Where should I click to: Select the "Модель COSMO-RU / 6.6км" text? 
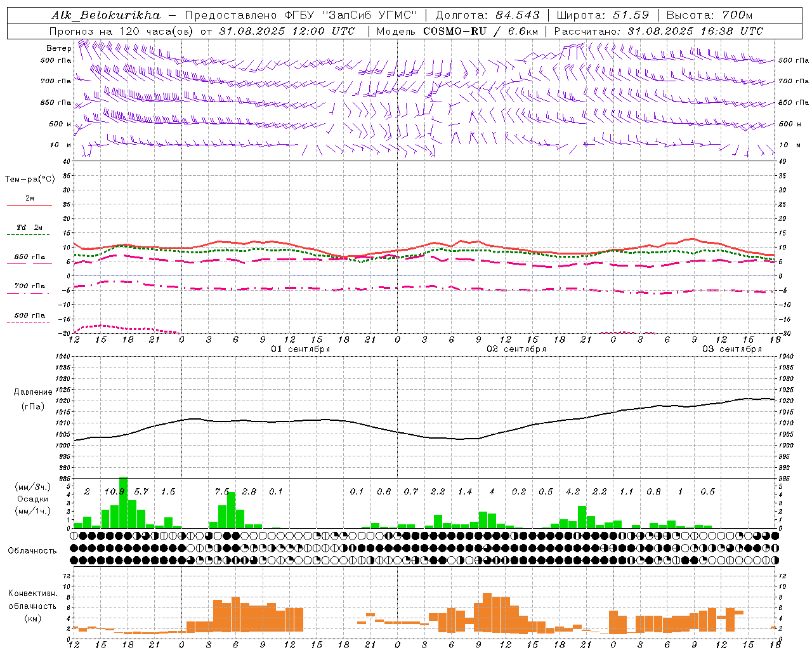click(x=457, y=31)
